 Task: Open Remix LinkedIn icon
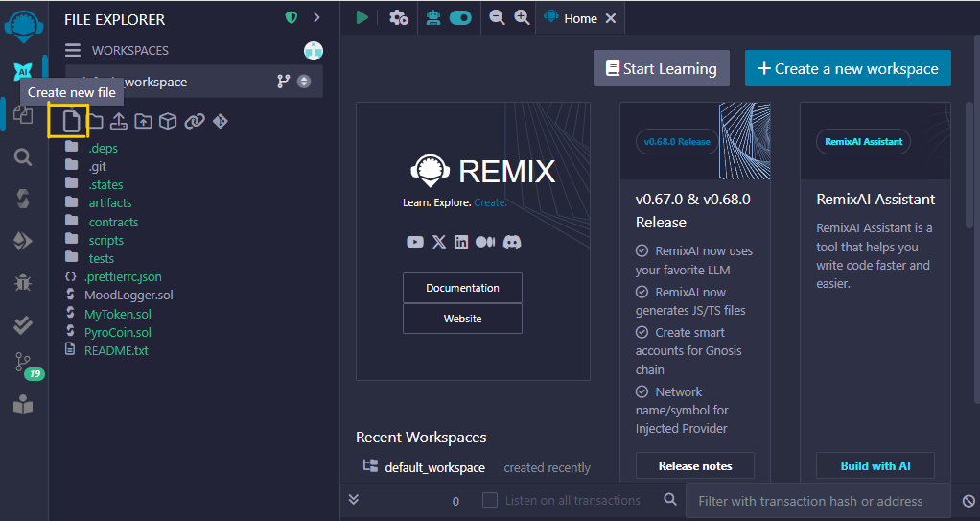pyautogui.click(x=461, y=242)
